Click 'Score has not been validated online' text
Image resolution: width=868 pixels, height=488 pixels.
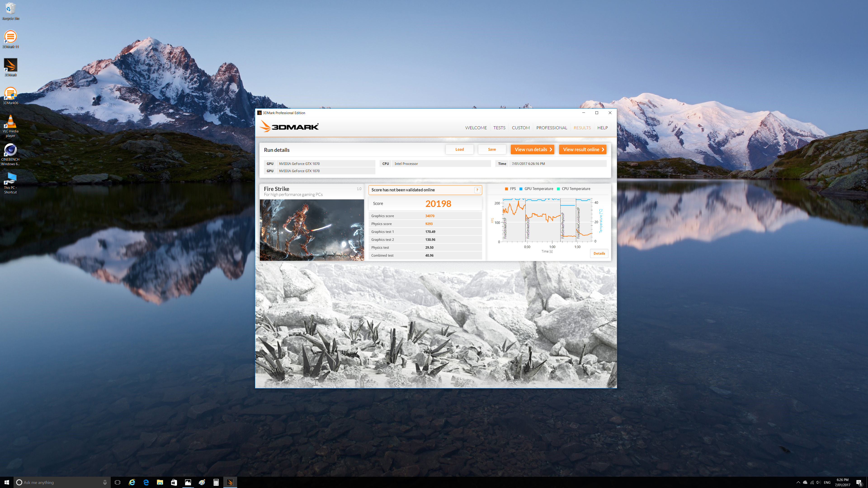[x=403, y=190]
